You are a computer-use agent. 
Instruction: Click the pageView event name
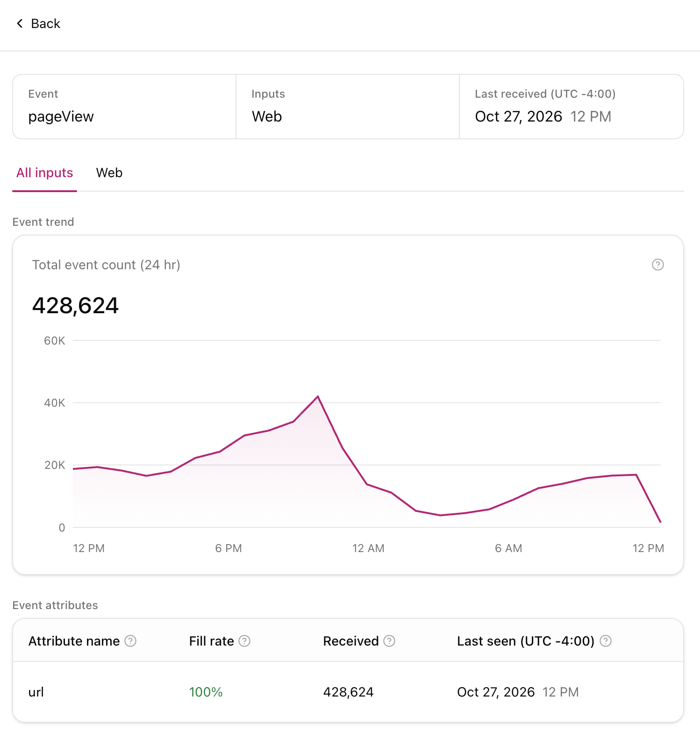coord(61,116)
